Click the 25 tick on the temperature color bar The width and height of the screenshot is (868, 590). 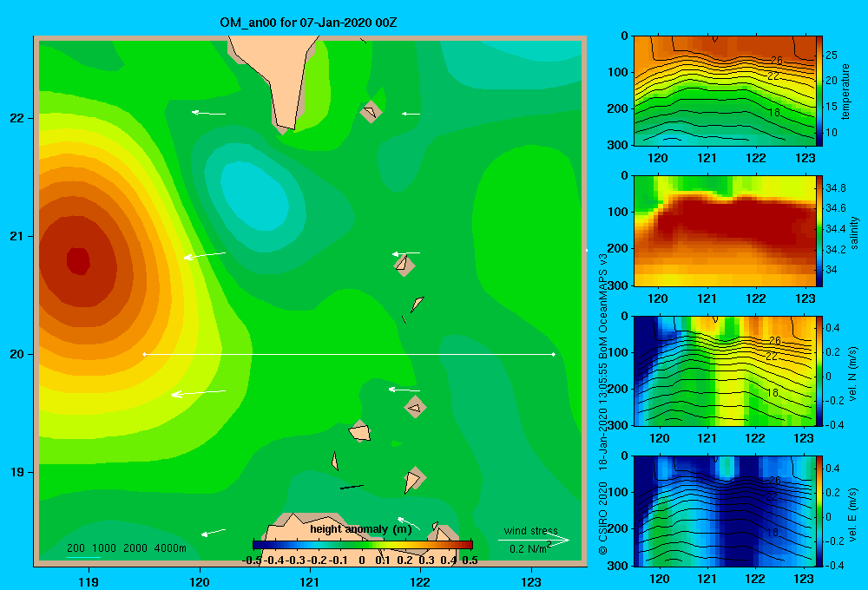831,56
